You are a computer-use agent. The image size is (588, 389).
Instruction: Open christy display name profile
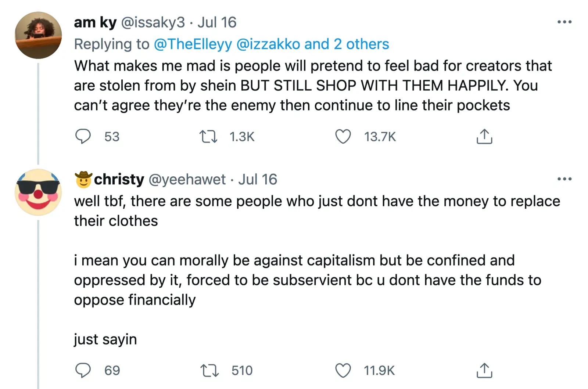(119, 179)
